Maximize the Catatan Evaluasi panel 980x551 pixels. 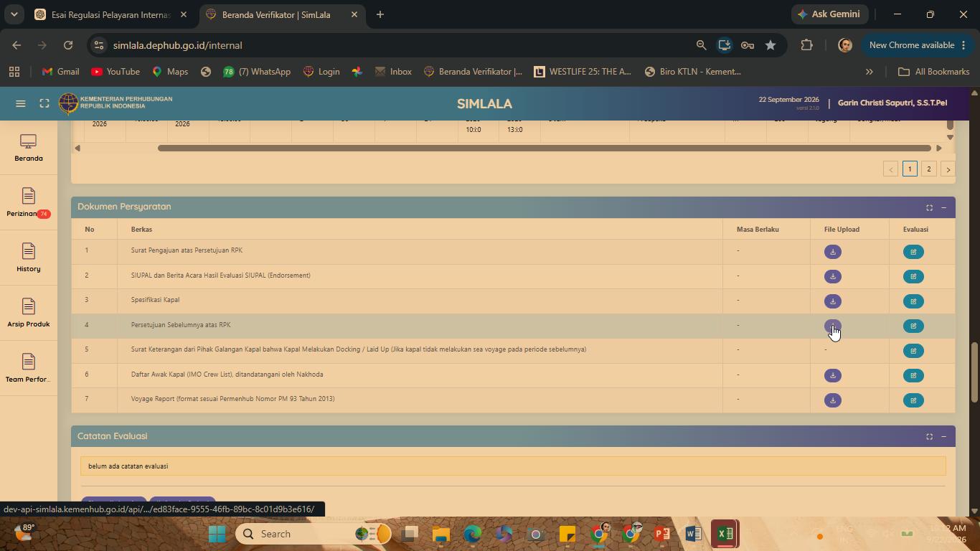coord(929,437)
